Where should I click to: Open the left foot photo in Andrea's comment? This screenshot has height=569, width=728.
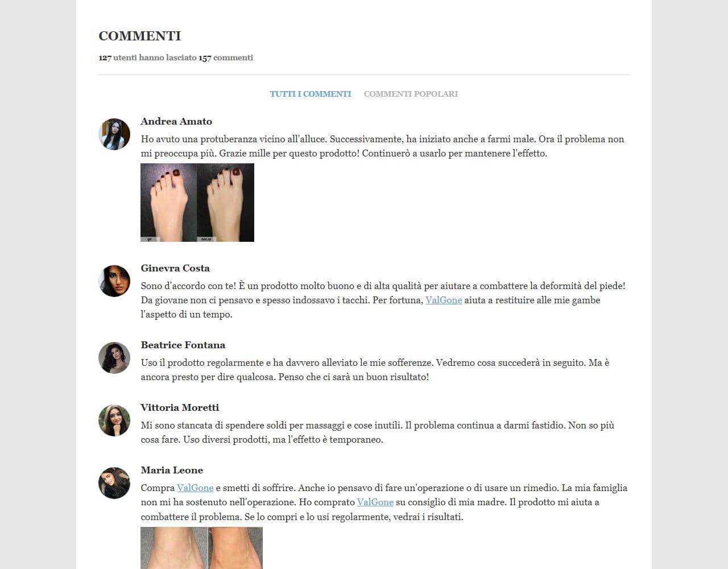click(x=169, y=203)
